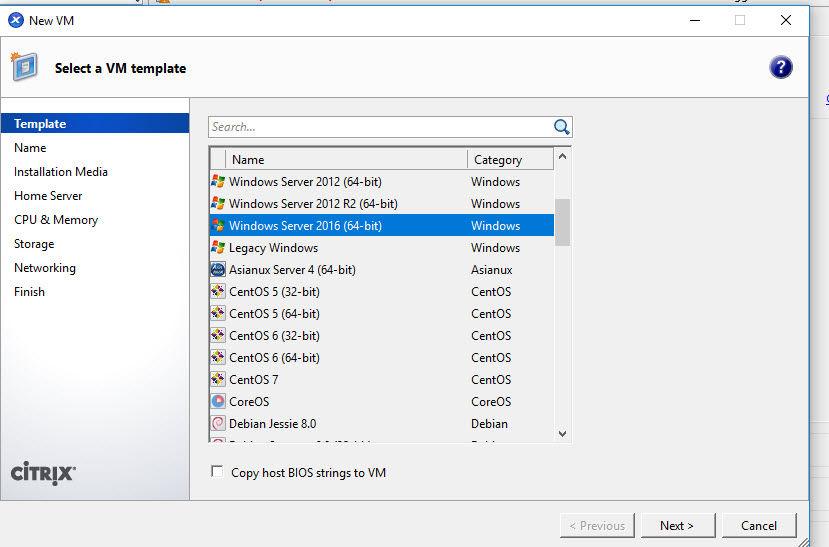The width and height of the screenshot is (829, 547).
Task: Go to the Installation Media step
Action: click(x=61, y=172)
